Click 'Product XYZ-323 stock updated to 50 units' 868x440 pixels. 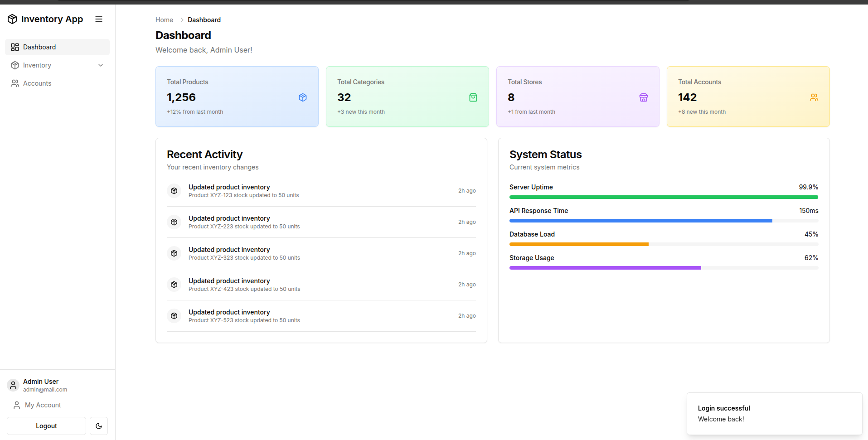click(x=244, y=258)
